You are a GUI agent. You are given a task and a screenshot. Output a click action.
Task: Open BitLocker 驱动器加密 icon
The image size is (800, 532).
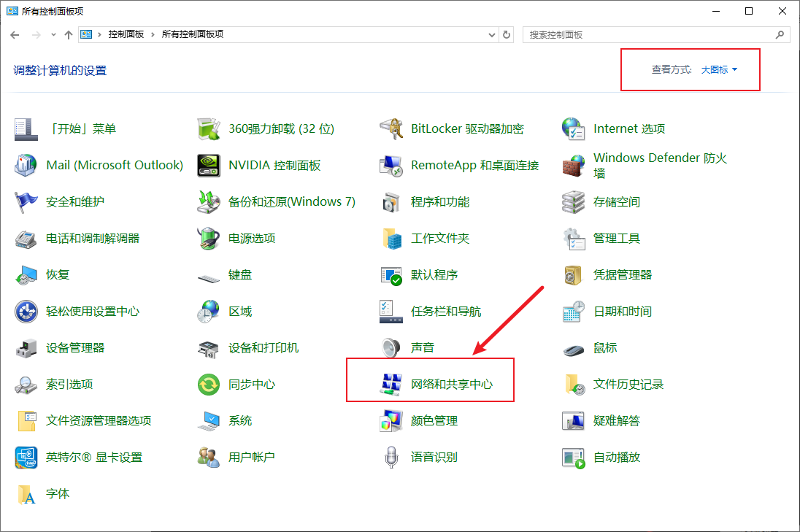[x=391, y=128]
